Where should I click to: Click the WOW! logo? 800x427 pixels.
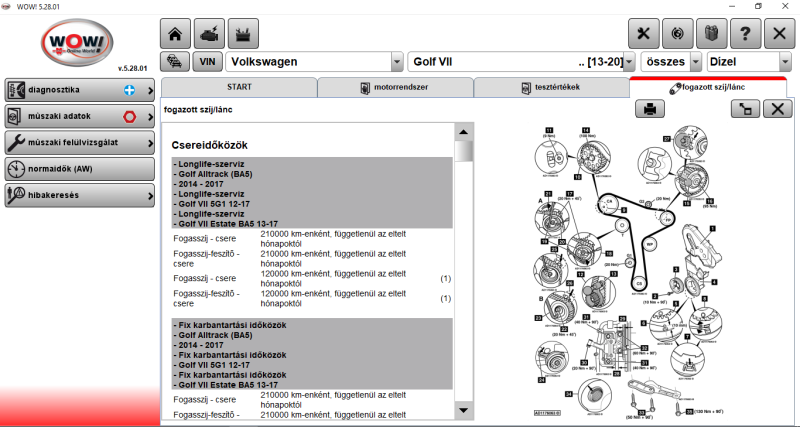(x=77, y=42)
